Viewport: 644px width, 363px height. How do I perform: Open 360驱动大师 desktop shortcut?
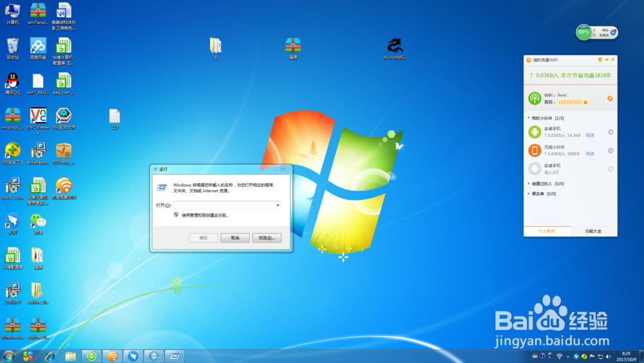63,119
